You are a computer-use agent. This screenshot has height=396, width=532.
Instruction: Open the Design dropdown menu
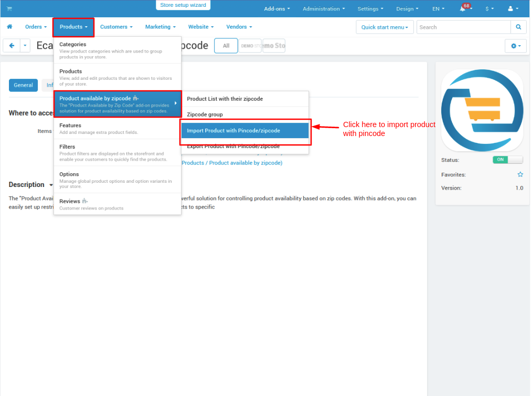tap(407, 9)
